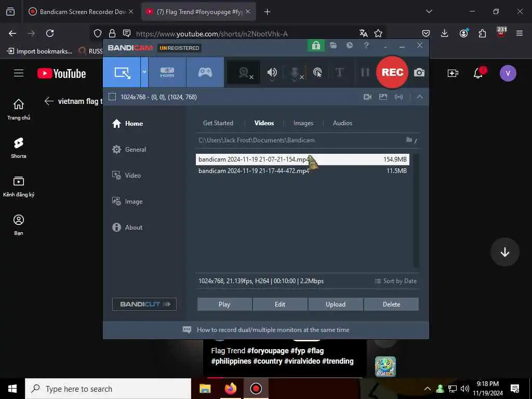Viewport: 532px width, 399px height.
Task: Open YouTube account avatar V
Action: click(x=508, y=73)
